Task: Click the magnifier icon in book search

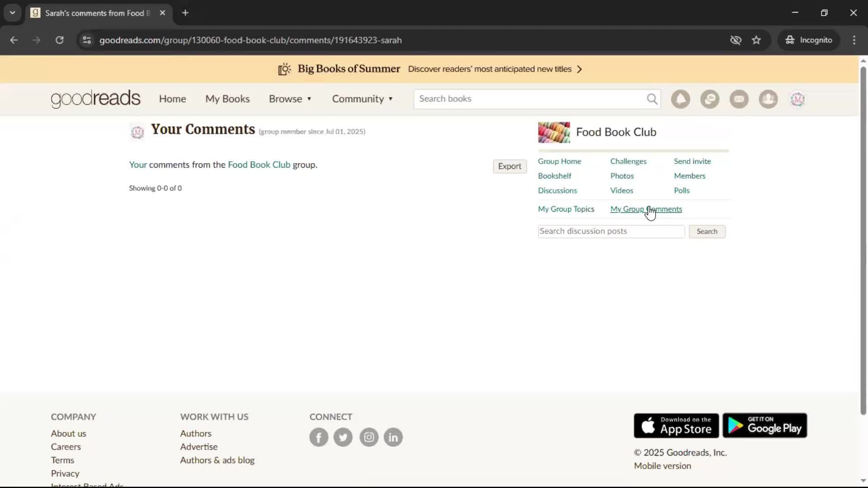Action: [652, 99]
